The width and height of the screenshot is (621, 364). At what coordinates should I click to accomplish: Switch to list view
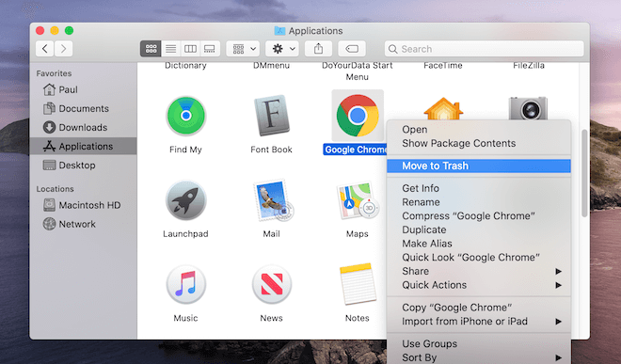pyautogui.click(x=170, y=49)
